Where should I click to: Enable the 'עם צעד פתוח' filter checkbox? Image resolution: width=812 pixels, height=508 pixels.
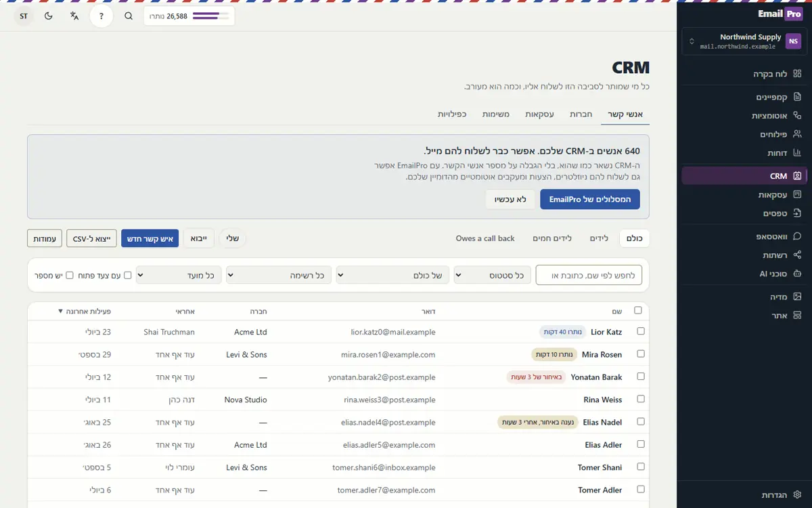click(x=128, y=275)
